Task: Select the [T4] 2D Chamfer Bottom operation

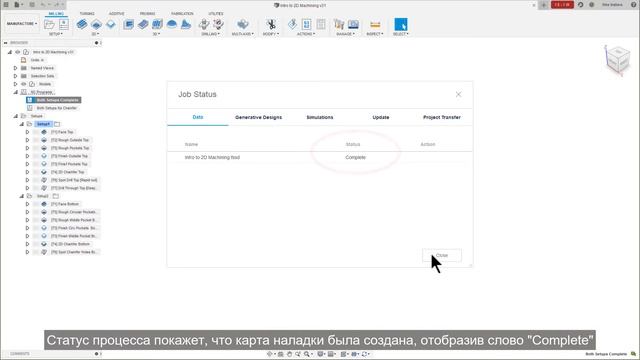Action: coord(70,244)
